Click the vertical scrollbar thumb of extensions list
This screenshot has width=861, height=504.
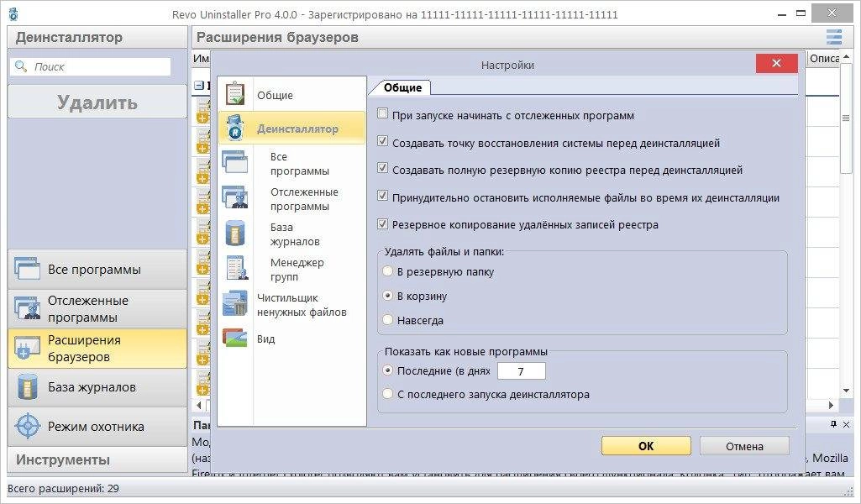click(x=846, y=118)
